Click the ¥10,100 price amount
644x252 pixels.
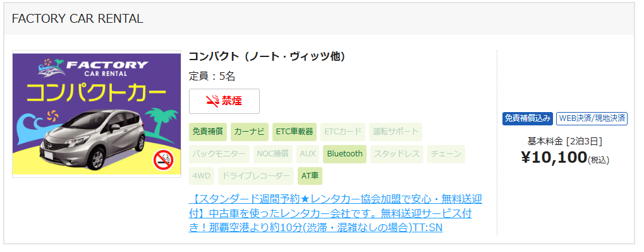point(554,157)
